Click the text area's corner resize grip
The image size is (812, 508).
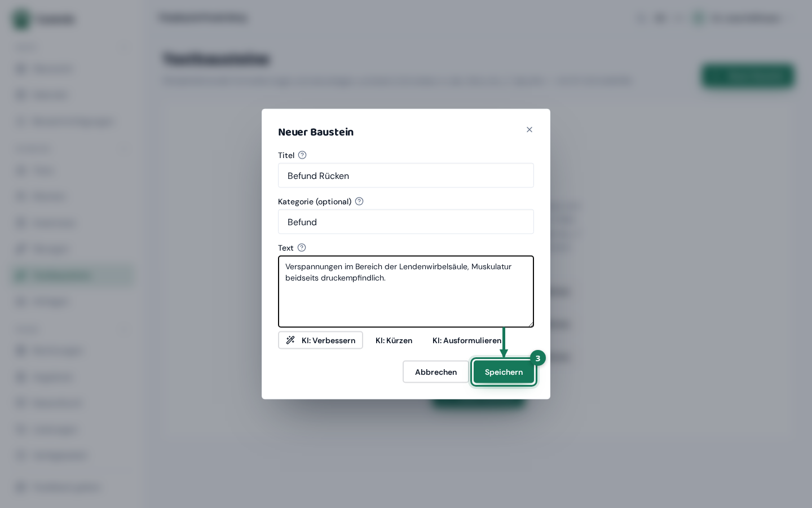pyautogui.click(x=530, y=324)
